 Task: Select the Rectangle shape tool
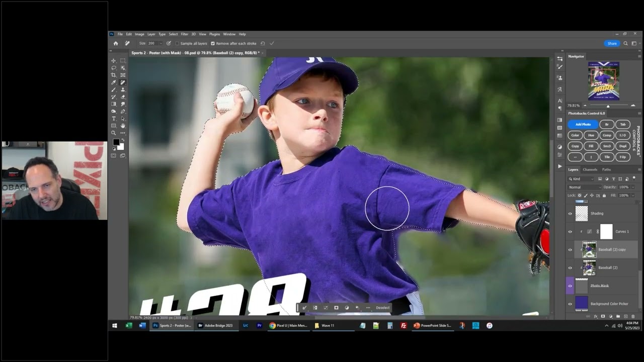(114, 126)
